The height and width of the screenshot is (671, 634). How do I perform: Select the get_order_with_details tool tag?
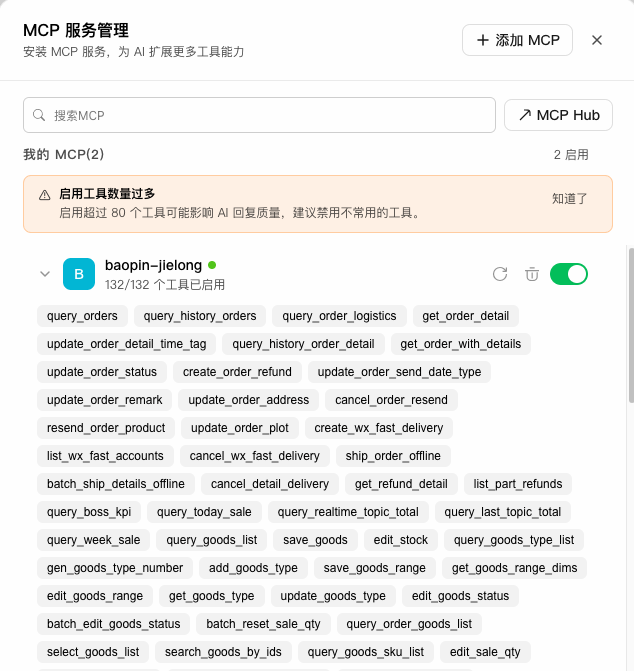tap(461, 344)
